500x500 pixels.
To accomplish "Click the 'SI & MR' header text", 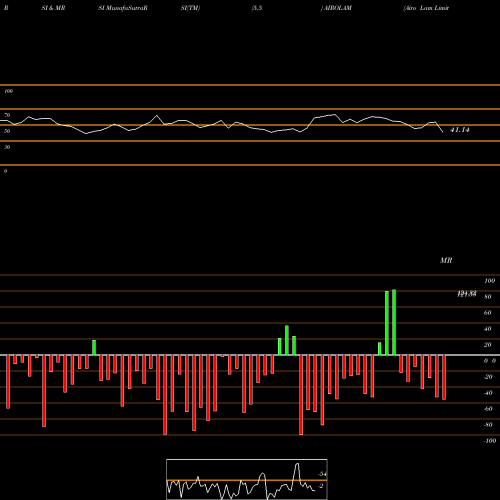I will 53,8.
